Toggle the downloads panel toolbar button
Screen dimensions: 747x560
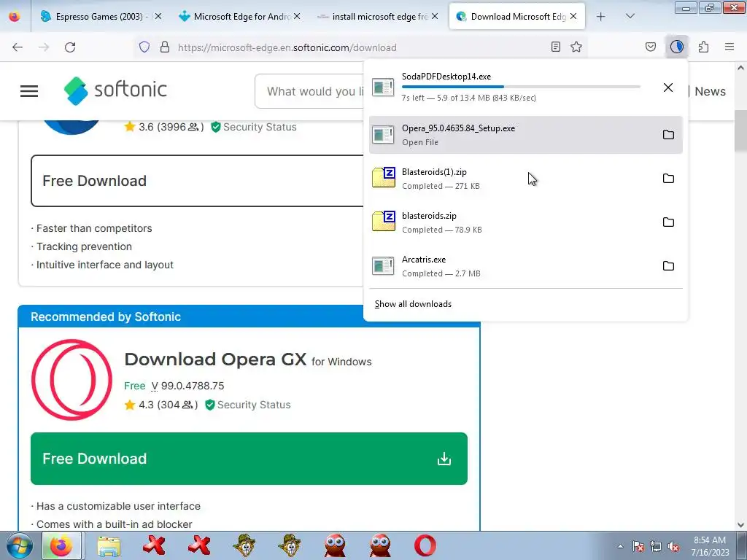point(676,47)
